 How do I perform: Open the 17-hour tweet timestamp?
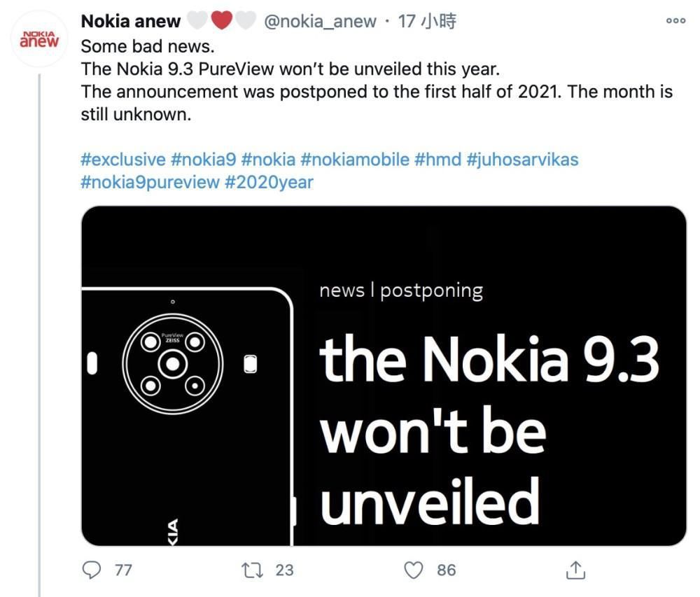pos(427,22)
